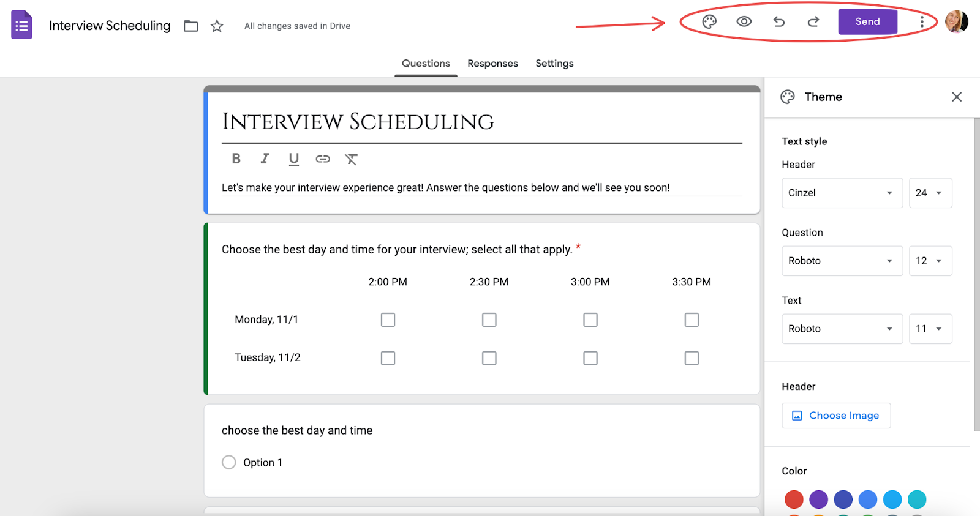Click the Monday, 11/1 row label
Viewport: 980px width, 516px height.
click(x=266, y=320)
